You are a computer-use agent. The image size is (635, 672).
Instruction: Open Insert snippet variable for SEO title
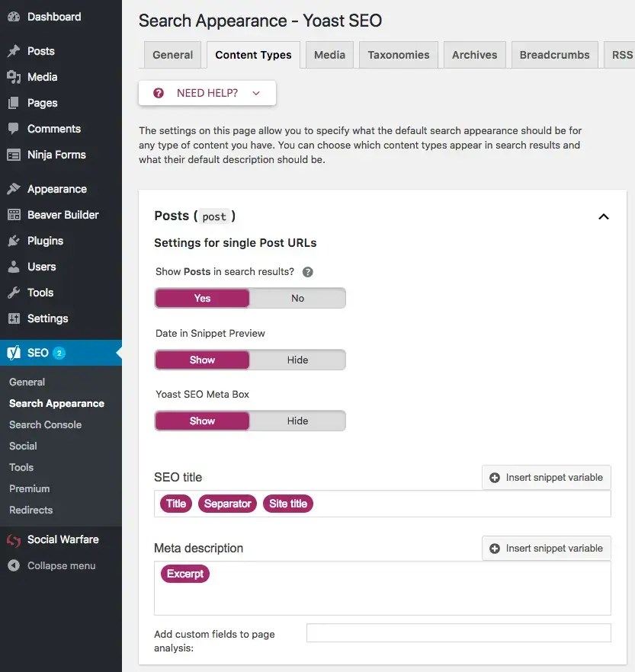point(547,478)
